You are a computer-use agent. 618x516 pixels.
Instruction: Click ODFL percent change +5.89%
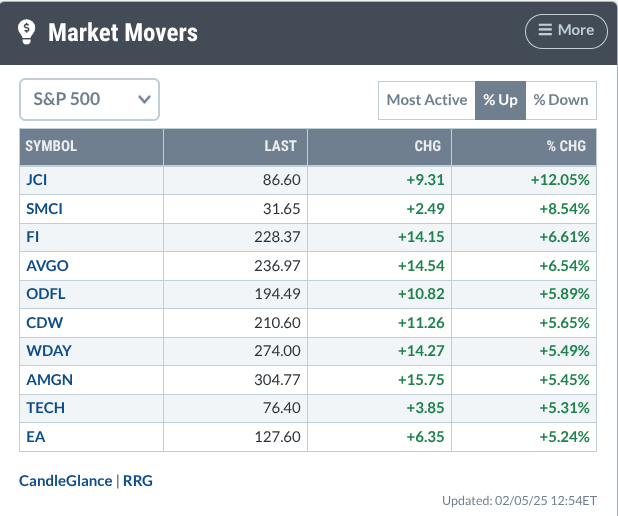coord(564,294)
